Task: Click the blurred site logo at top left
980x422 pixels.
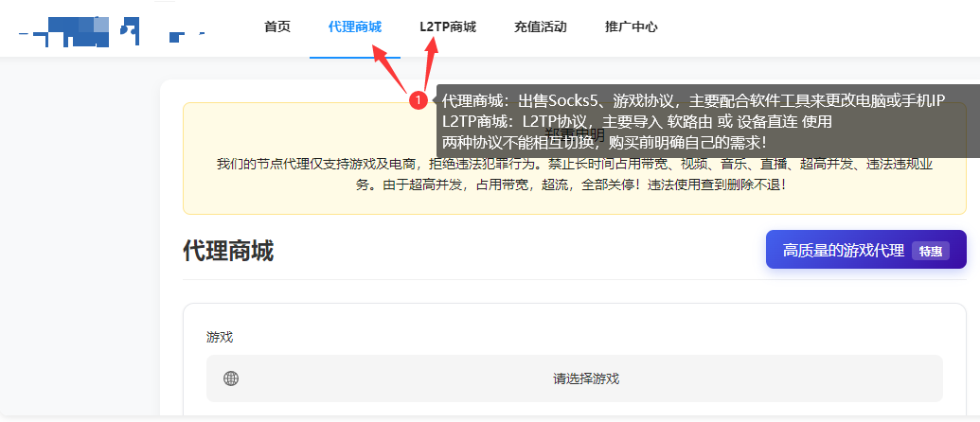Action: [x=112, y=31]
